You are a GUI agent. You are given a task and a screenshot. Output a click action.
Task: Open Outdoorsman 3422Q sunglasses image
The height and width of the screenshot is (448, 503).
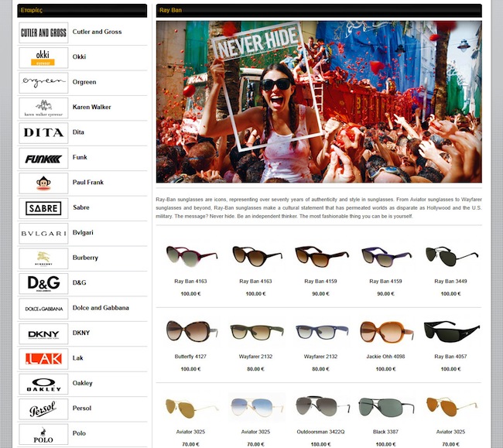(322, 407)
